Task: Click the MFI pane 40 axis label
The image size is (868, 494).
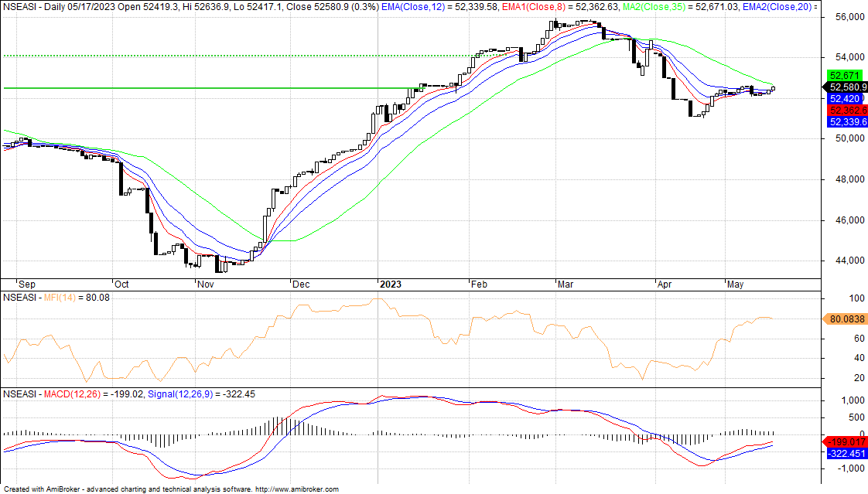Action: pyautogui.click(x=859, y=359)
